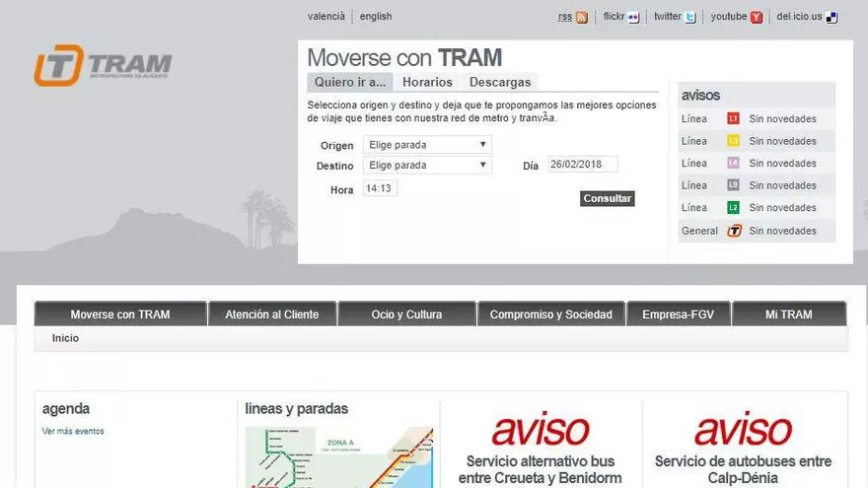Image resolution: width=868 pixels, height=488 pixels.
Task: Switch language to english
Action: 376,17
